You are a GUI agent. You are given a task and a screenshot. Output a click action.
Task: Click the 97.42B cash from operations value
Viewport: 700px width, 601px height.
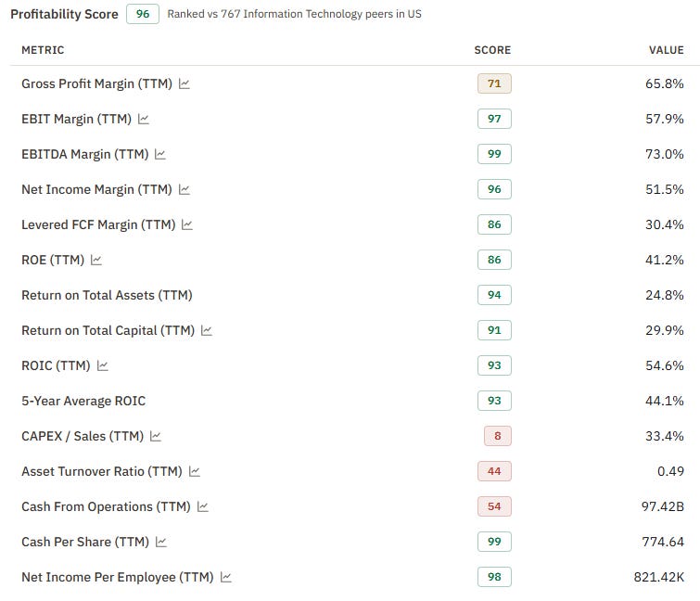tap(663, 506)
